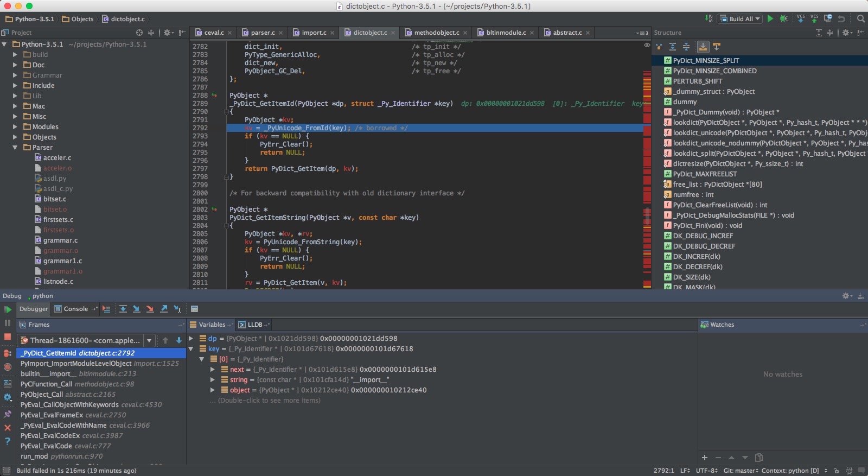The height and width of the screenshot is (476, 868).
Task: Open Search Everywhere magnifier icon
Action: (860, 19)
